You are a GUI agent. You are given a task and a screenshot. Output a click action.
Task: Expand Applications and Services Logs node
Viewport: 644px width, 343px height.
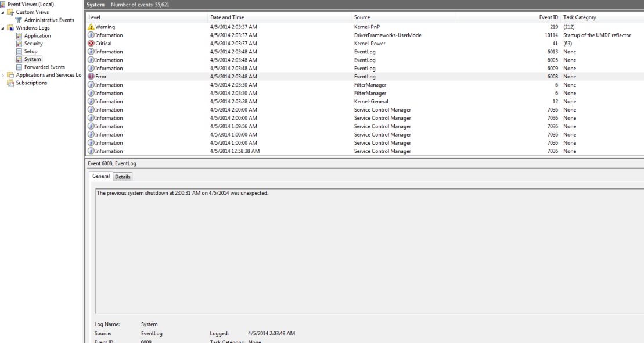pyautogui.click(x=3, y=75)
